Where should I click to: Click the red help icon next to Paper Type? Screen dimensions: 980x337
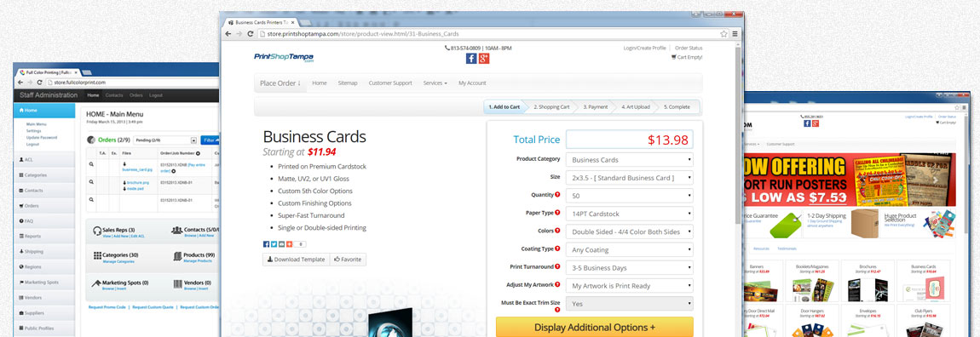coord(557,213)
